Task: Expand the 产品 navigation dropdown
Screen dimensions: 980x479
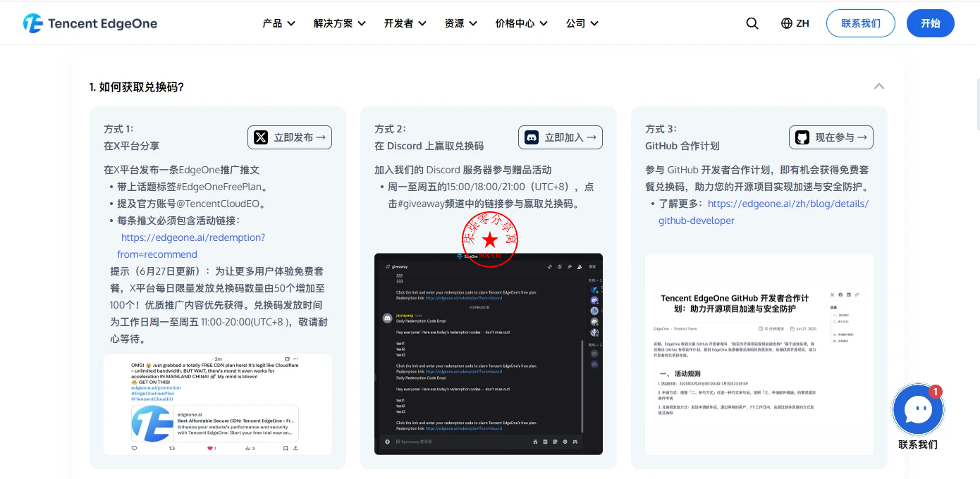Action: coord(278,23)
